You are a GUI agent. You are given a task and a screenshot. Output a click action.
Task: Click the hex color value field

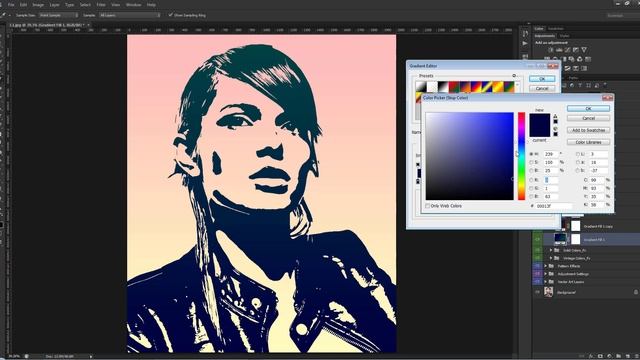(554, 206)
